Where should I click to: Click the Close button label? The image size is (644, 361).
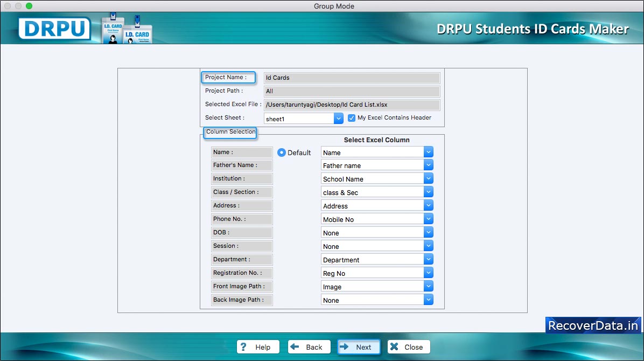414,347
